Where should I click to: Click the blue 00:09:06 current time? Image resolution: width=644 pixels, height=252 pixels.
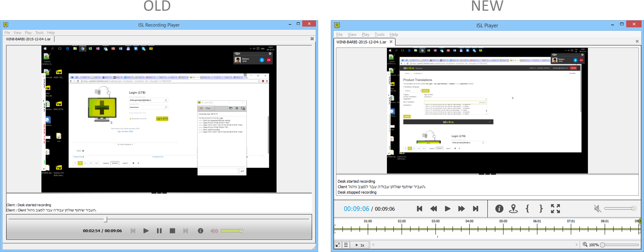(x=356, y=209)
